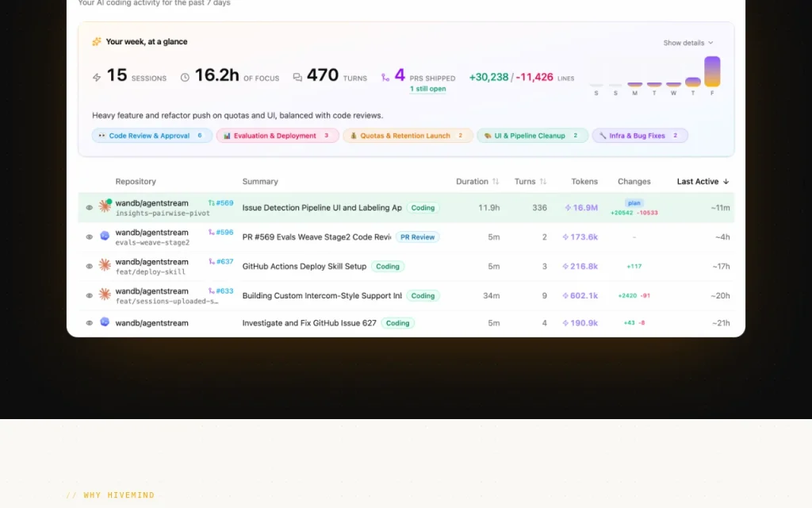Click the '1 still open' link
The width and height of the screenshot is (812, 508).
pyautogui.click(x=427, y=89)
